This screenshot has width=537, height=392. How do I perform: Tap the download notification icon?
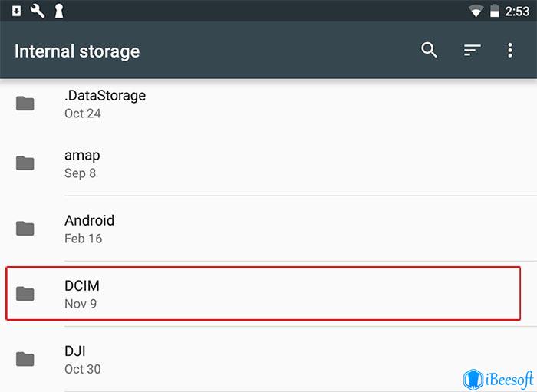tap(16, 12)
